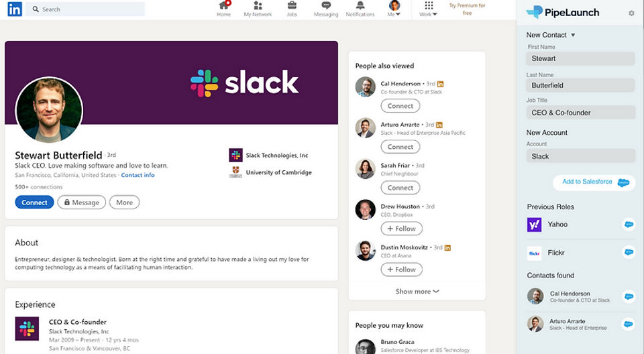
Task: Open PipeLaunch settings gear
Action: point(631,13)
